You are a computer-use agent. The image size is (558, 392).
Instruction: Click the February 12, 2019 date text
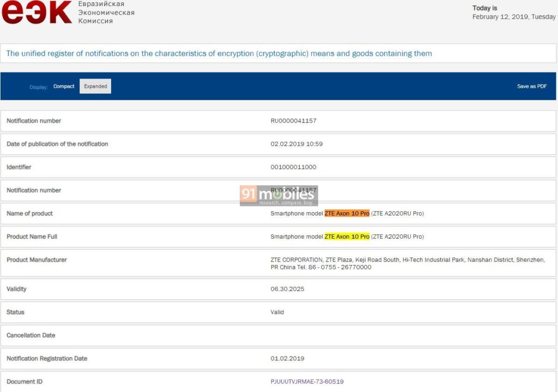[x=514, y=17]
